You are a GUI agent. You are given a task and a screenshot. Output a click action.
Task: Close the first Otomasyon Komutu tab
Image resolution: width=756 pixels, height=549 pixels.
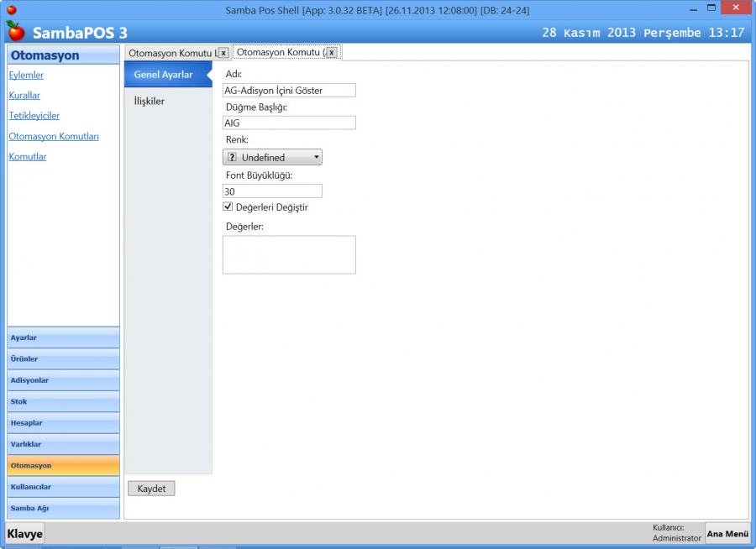(x=222, y=51)
